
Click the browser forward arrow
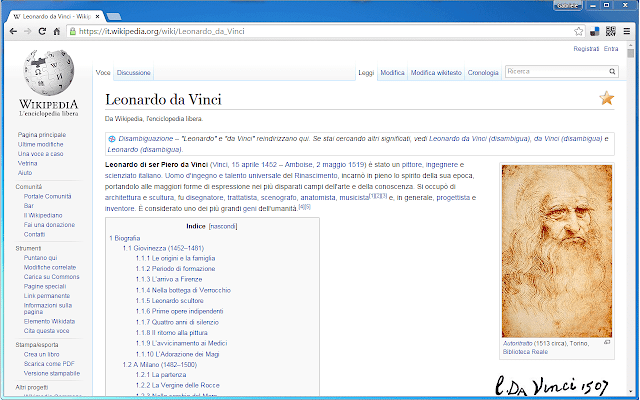pyautogui.click(x=27, y=31)
